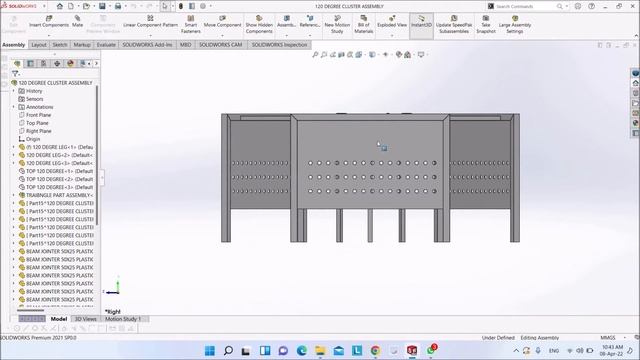The width and height of the screenshot is (640, 360).
Task: Open Large Assembly Settings
Action: [515, 24]
